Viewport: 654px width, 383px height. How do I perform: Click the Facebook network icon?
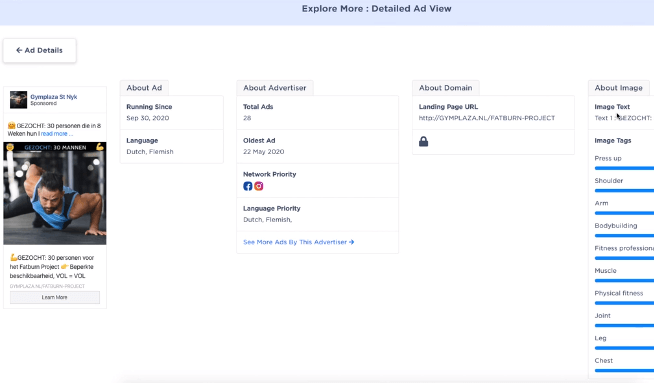tap(247, 186)
